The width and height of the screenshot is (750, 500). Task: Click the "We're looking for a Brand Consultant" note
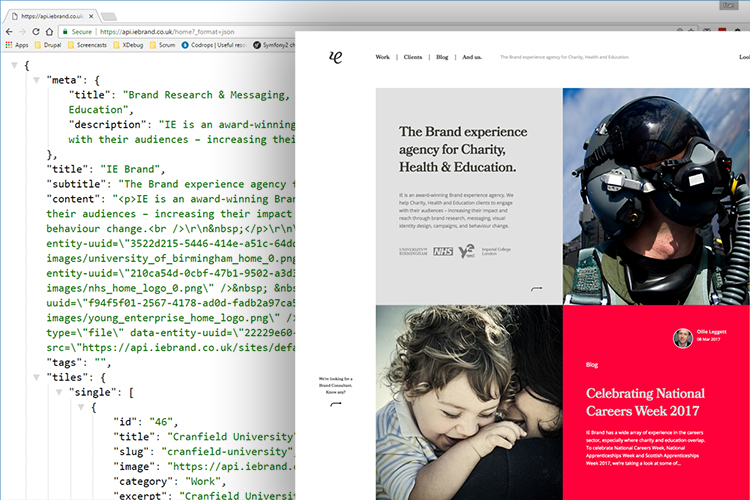pyautogui.click(x=336, y=385)
